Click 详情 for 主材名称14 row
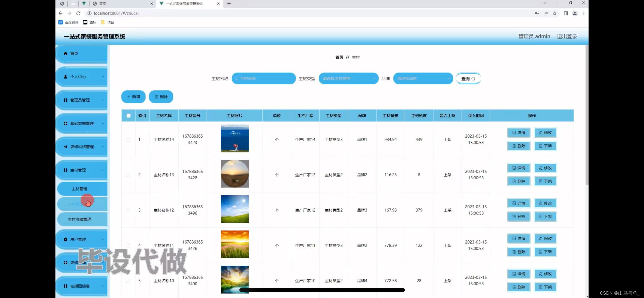 point(519,133)
